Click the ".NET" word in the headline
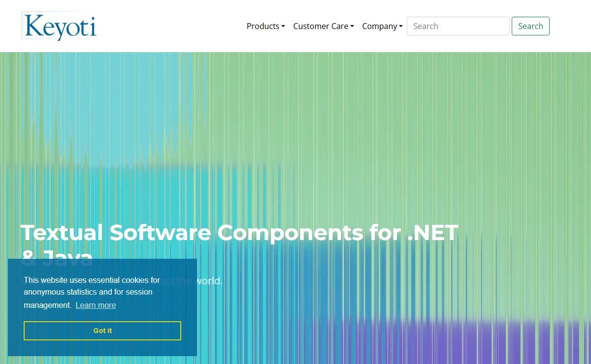 433,232
